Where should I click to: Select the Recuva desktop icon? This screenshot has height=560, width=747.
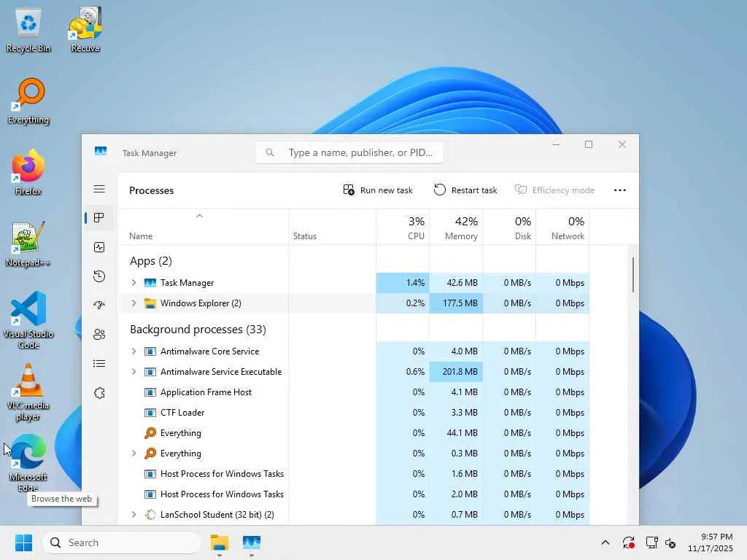85,30
